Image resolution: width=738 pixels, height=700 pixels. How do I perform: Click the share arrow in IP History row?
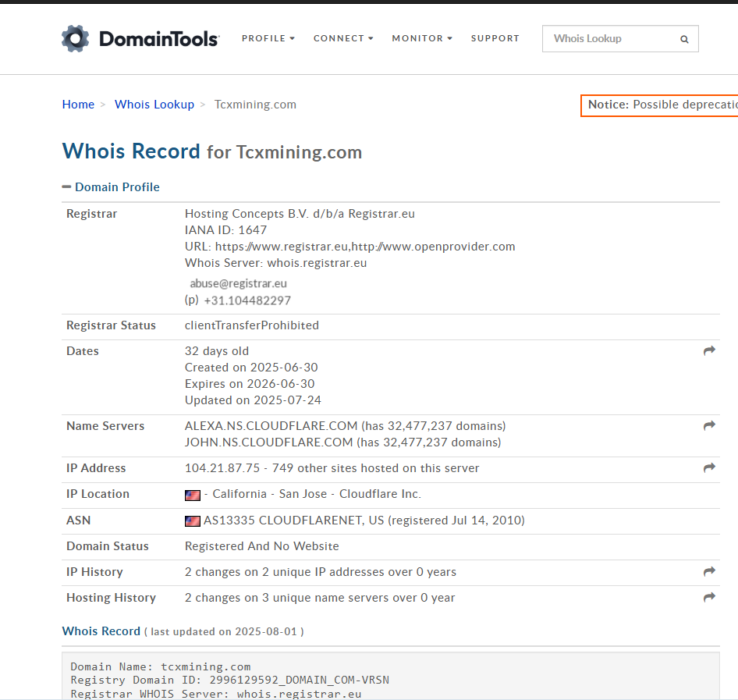point(709,571)
